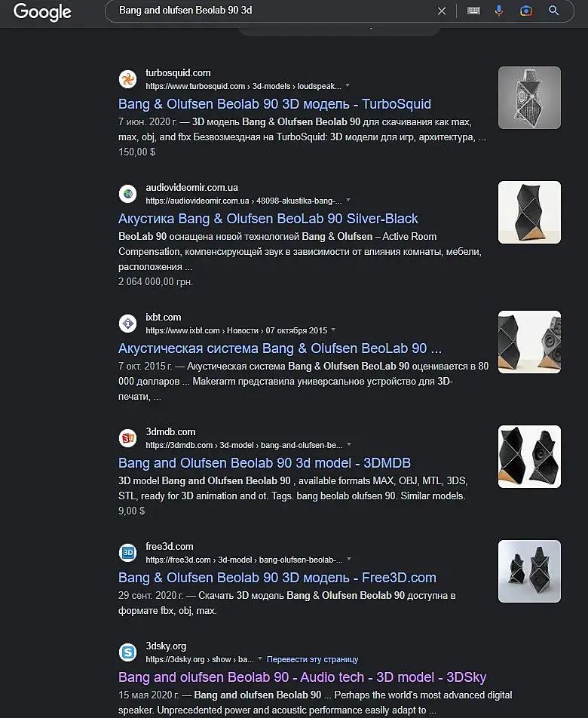Open 3DMDB Beolab 90 3d model link
The width and height of the screenshot is (588, 718).
click(265, 463)
